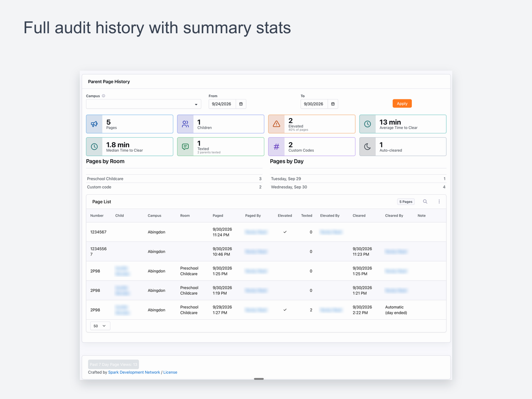This screenshot has width=532, height=399.
Task: Click the From date field 9/24/2026
Action: pos(222,104)
